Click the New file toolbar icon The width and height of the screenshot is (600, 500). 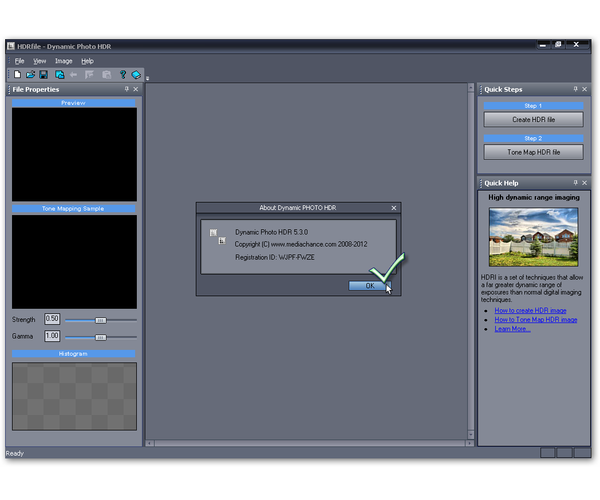pyautogui.click(x=17, y=74)
